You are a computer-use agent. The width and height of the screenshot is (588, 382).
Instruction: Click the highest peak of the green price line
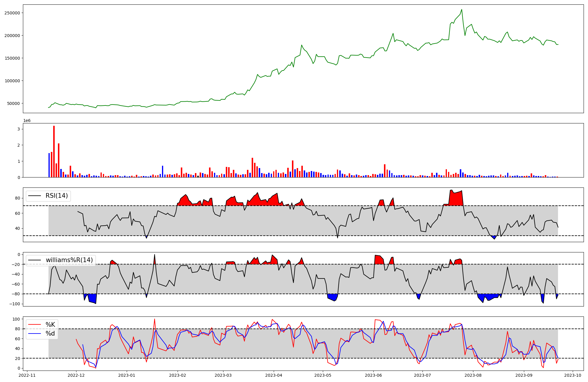pyautogui.click(x=462, y=10)
